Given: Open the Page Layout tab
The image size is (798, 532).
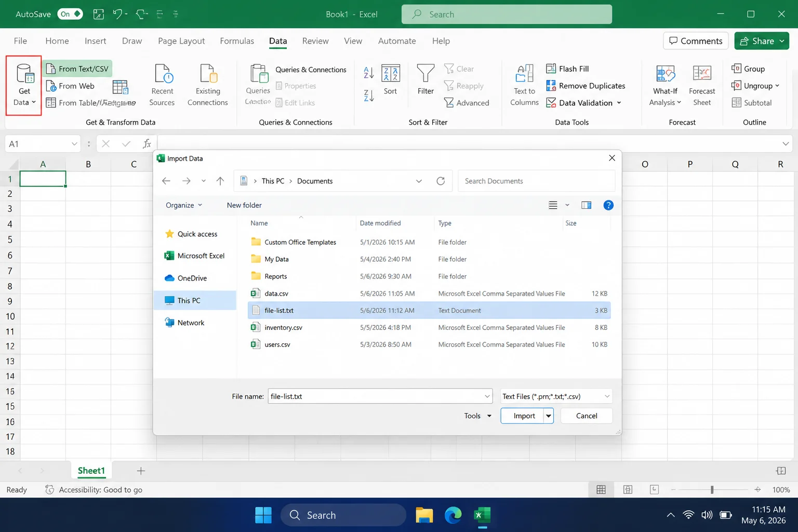Looking at the screenshot, I should coord(181,41).
